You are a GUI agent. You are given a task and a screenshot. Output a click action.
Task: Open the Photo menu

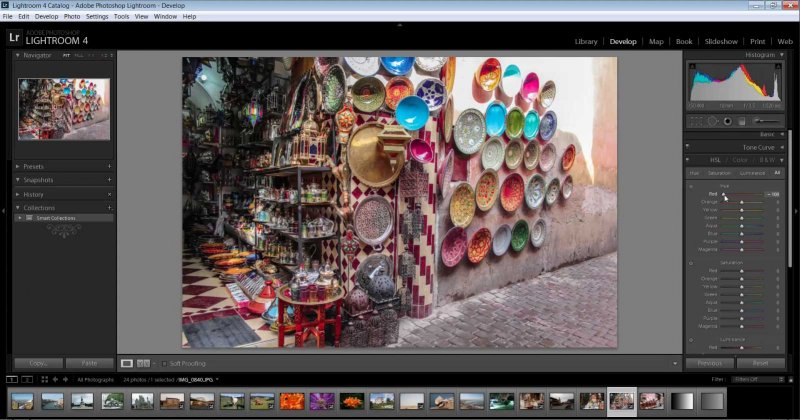coord(72,17)
